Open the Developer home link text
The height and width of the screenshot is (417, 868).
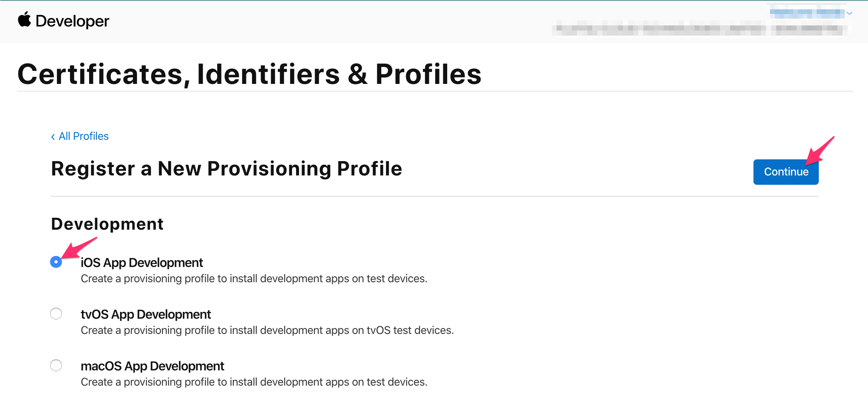coord(72,21)
